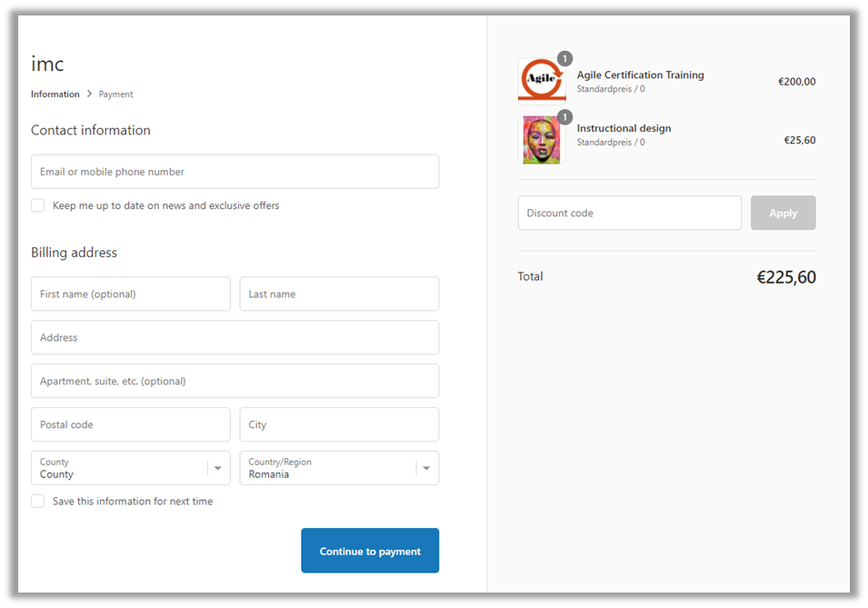This screenshot has height=608, width=868.
Task: Click the Agile Certification Training product thumbnail
Action: coord(542,82)
